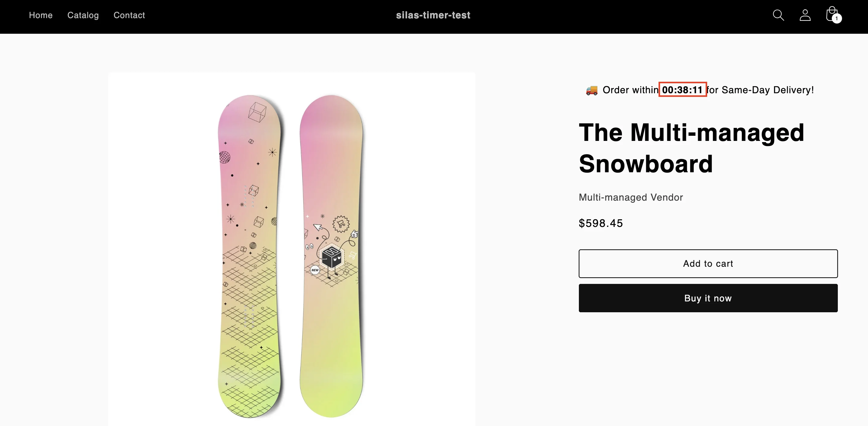
Task: Click the silas-timer-test store name
Action: tap(433, 15)
